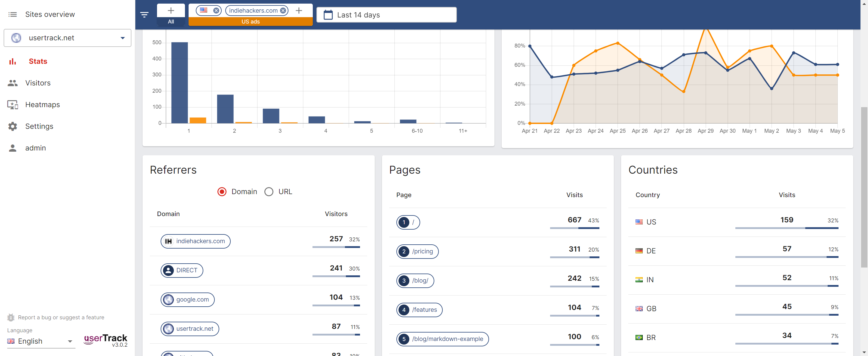The image size is (868, 356).
Task: Click the GB flag in Countries table
Action: coord(639,309)
